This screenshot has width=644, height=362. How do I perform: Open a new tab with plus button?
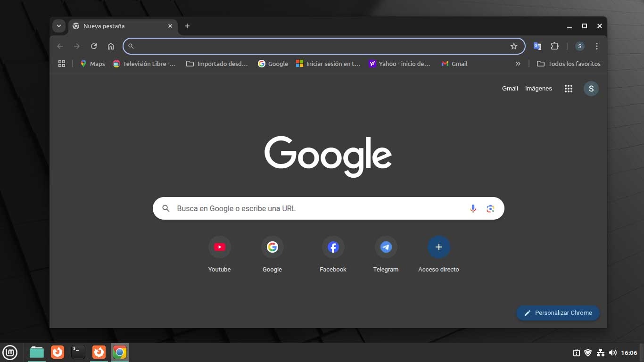(187, 26)
